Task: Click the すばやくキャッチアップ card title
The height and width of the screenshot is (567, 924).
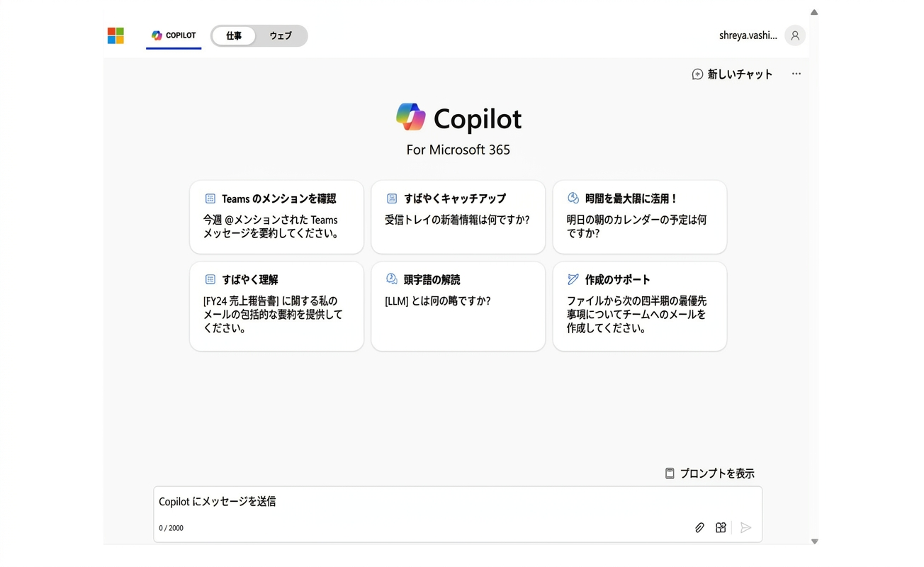Action: point(454,198)
